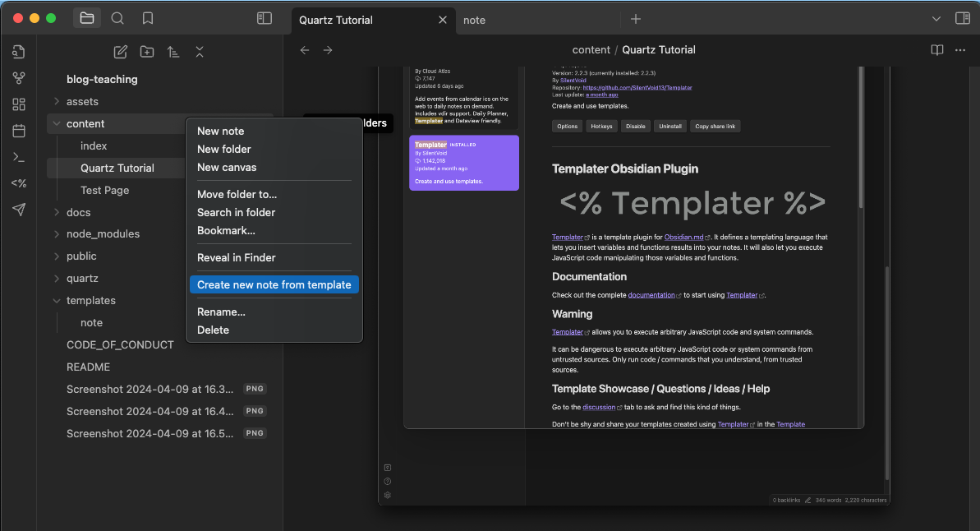Open the Bookmarks panel icon
The width and height of the screenshot is (980, 531).
tap(148, 18)
